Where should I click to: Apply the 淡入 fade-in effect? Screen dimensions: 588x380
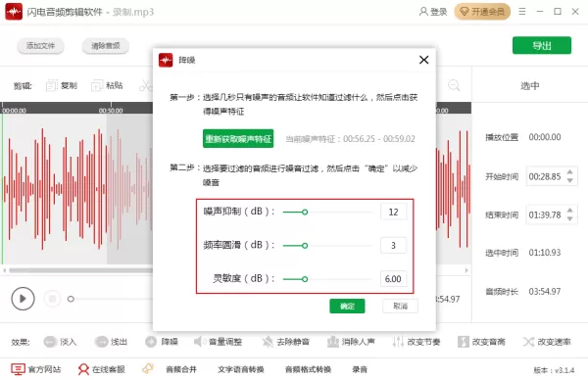coord(60,342)
